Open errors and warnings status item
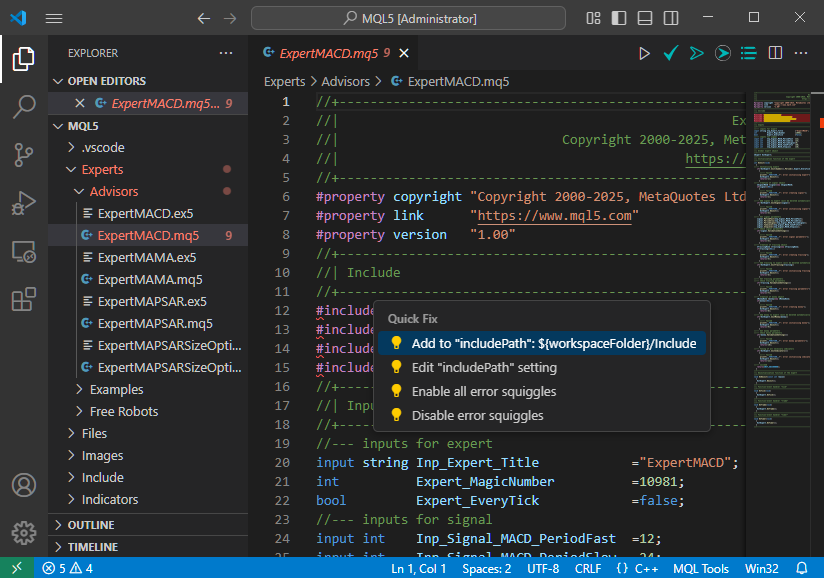 pyautogui.click(x=68, y=568)
